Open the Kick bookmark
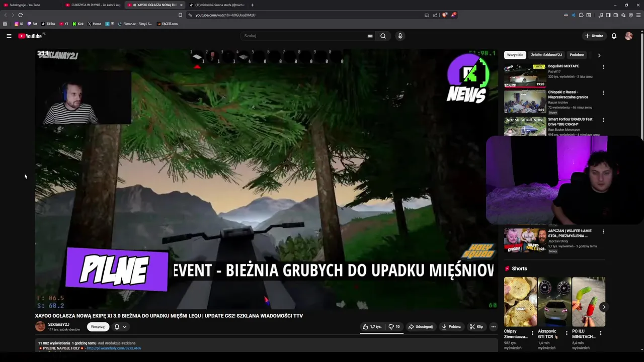Image resolution: width=644 pixels, height=362 pixels. 78,24
